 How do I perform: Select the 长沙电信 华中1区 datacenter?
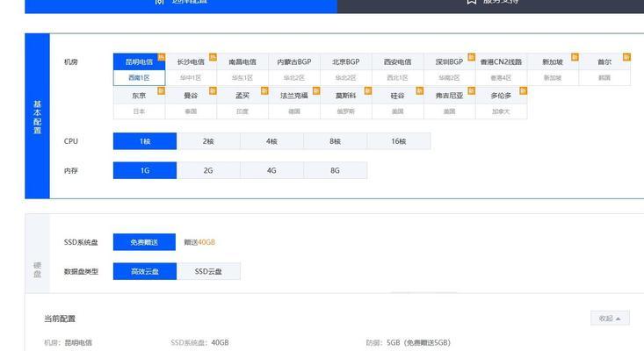coord(191,69)
